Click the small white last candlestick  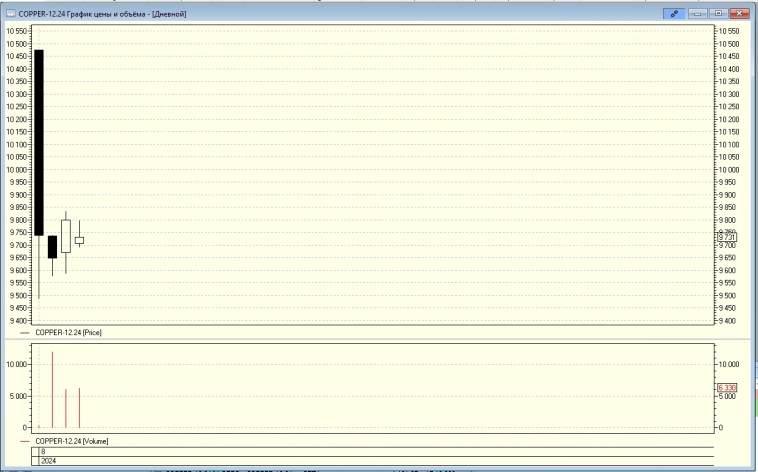[x=79, y=240]
